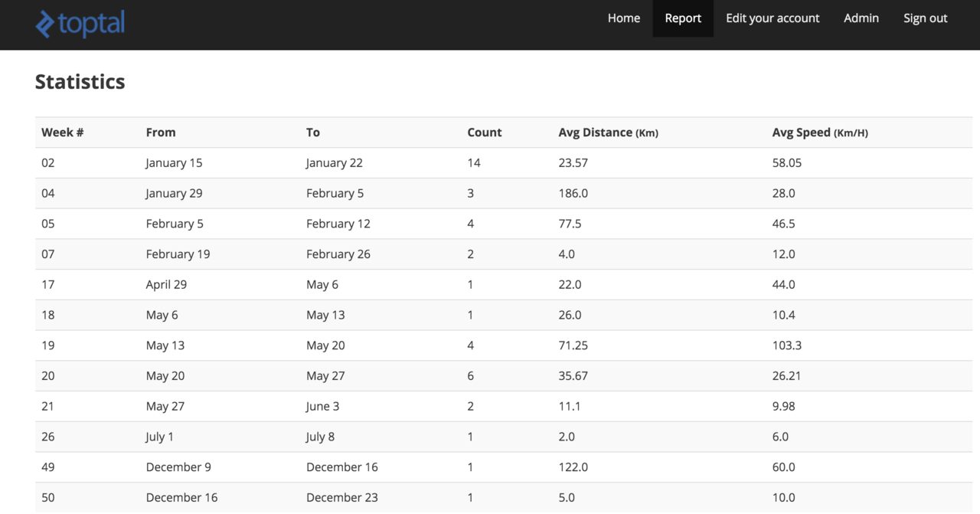Click the 103.3 average speed value
Image resolution: width=980 pixels, height=514 pixels.
(786, 345)
